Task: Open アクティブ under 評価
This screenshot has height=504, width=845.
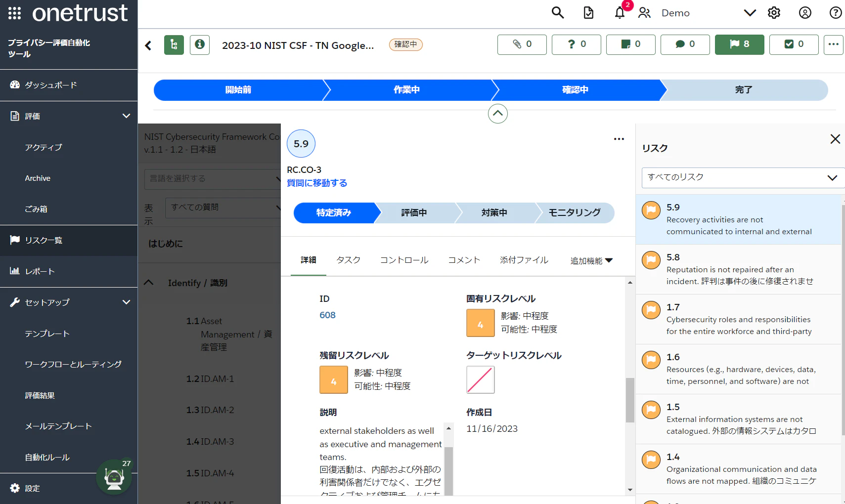Action: click(44, 147)
